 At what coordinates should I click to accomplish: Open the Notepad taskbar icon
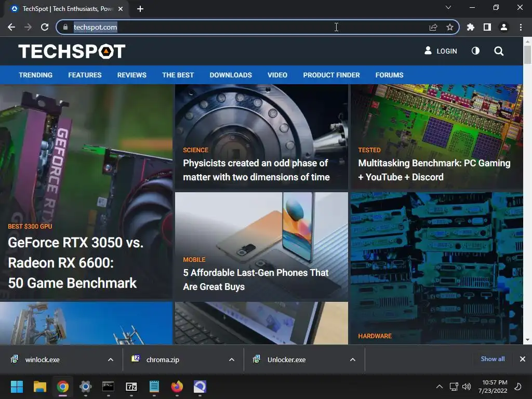154,387
